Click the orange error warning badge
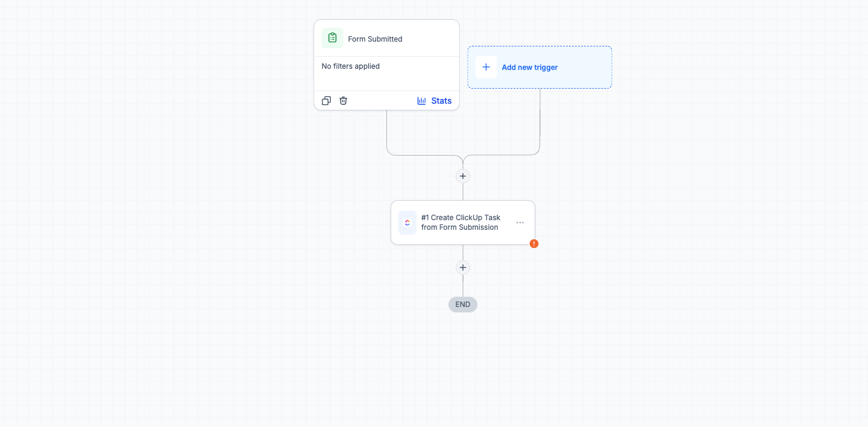Screen dimensions: 868x427 click(x=534, y=244)
